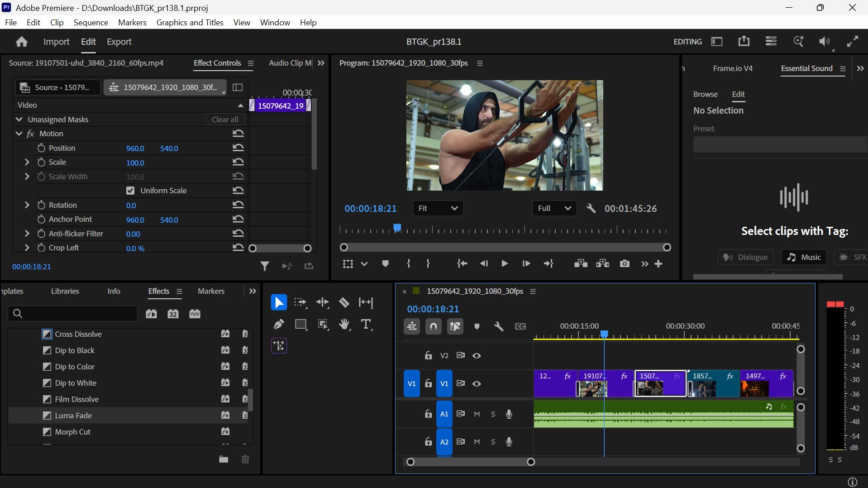Image resolution: width=868 pixels, height=488 pixels.
Task: Uncheck Uniform Scale checkbox
Action: coord(130,191)
